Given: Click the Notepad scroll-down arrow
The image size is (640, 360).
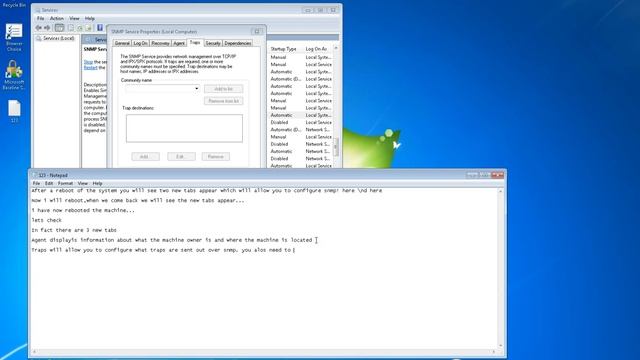Looking at the screenshot, I should [x=501, y=345].
